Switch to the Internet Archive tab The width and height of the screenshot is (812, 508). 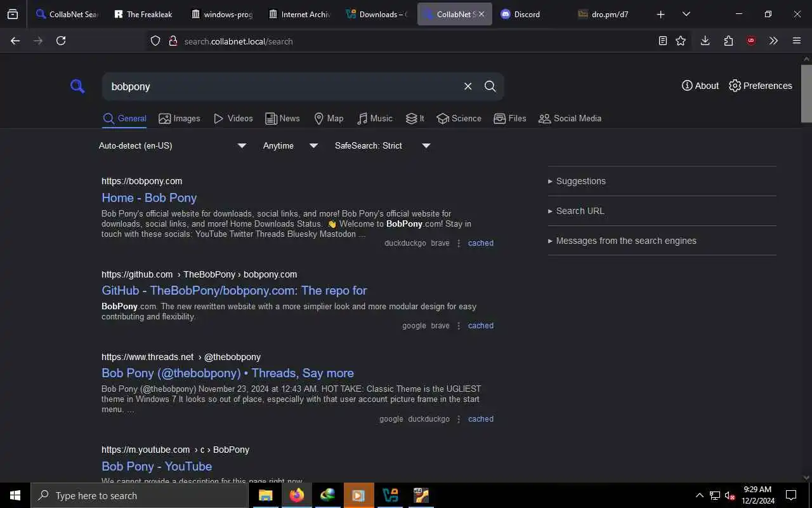[x=299, y=14]
